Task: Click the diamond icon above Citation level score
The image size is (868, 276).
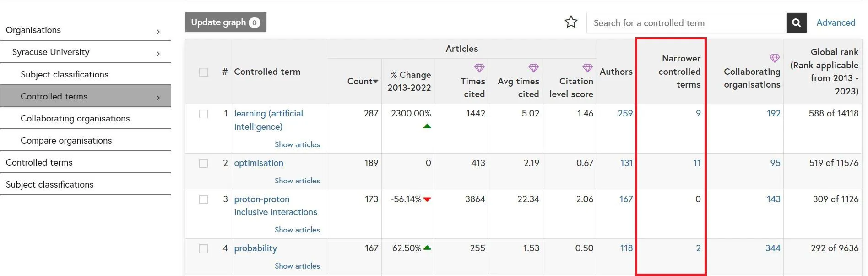Action: point(587,68)
